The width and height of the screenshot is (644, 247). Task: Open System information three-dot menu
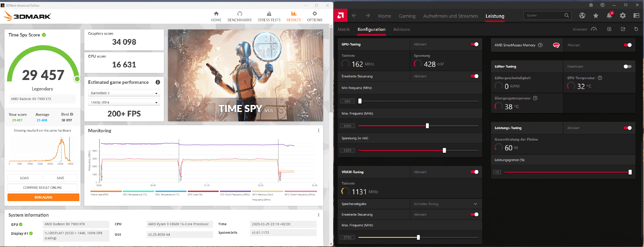pos(318,215)
